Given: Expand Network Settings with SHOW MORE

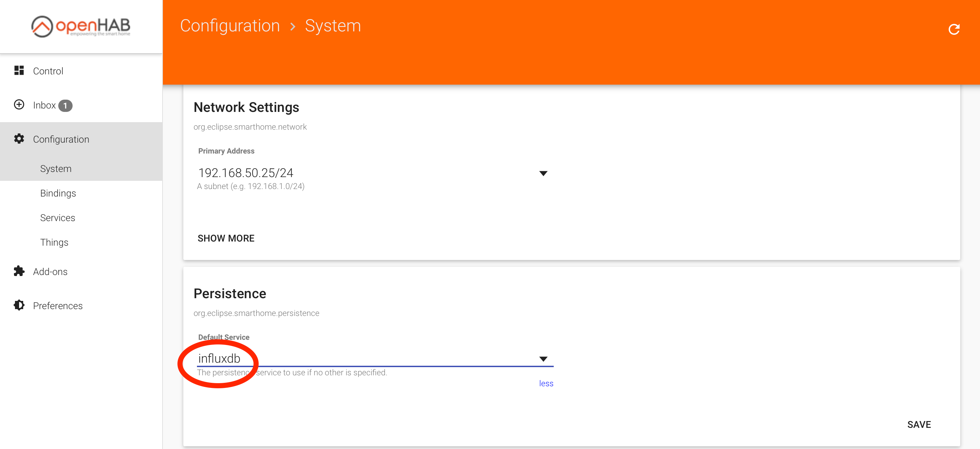Looking at the screenshot, I should 226,238.
